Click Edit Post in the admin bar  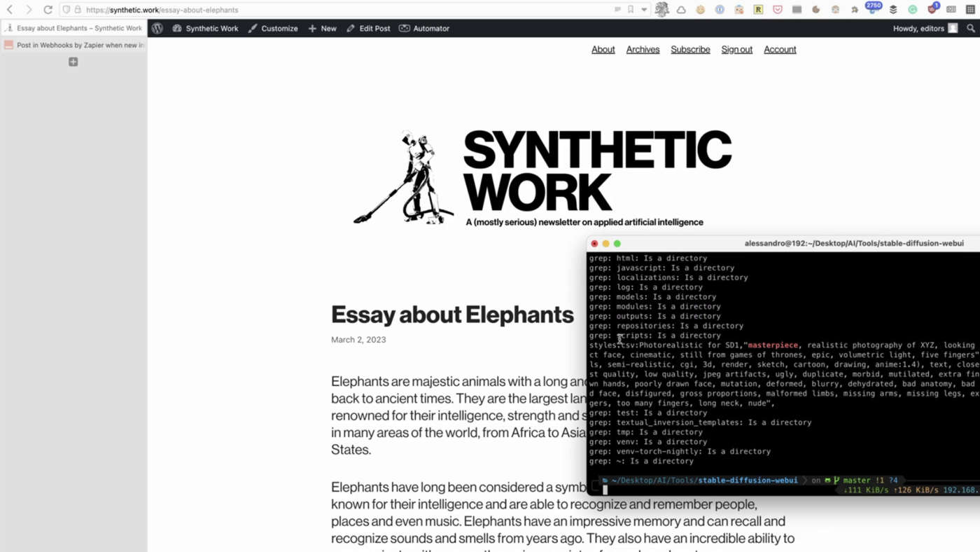[x=368, y=29]
